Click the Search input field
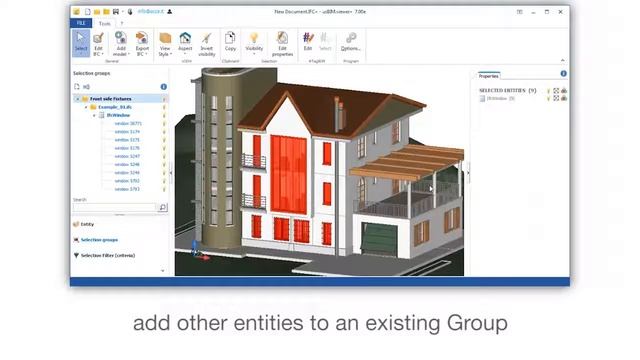 coord(115,207)
